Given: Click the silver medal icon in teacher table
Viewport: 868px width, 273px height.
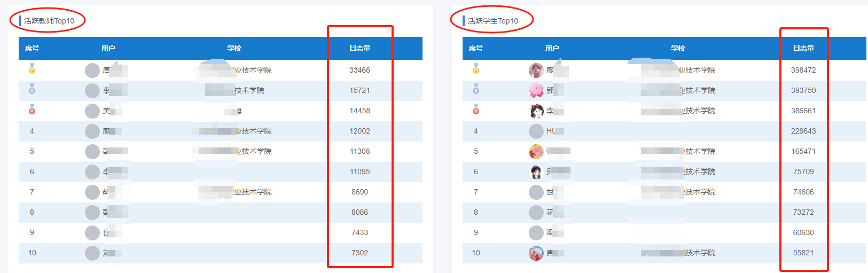Looking at the screenshot, I should point(32,89).
